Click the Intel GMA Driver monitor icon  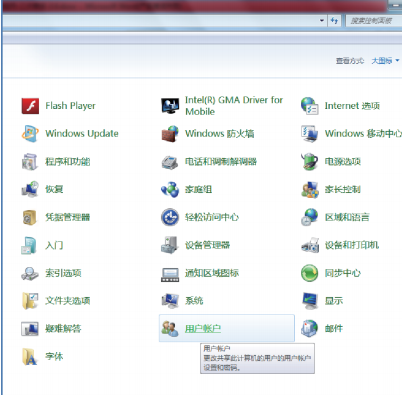point(170,106)
